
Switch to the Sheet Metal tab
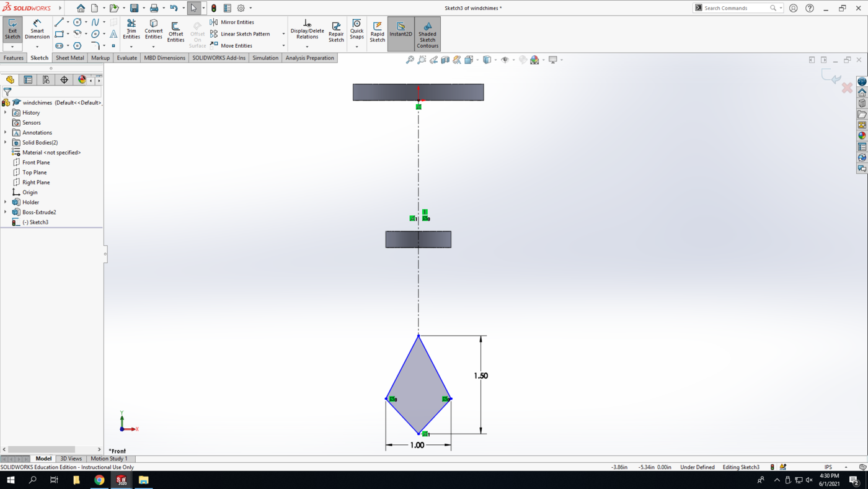point(70,58)
